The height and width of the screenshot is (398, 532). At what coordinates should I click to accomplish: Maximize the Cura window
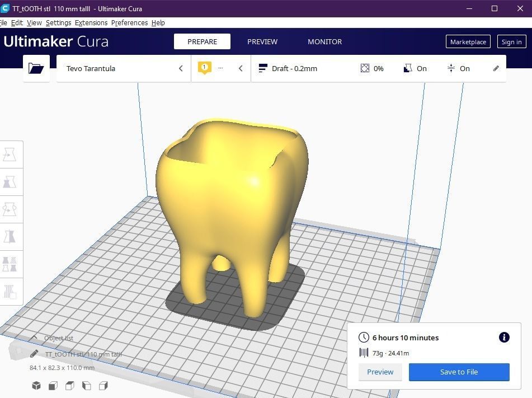pyautogui.click(x=495, y=8)
